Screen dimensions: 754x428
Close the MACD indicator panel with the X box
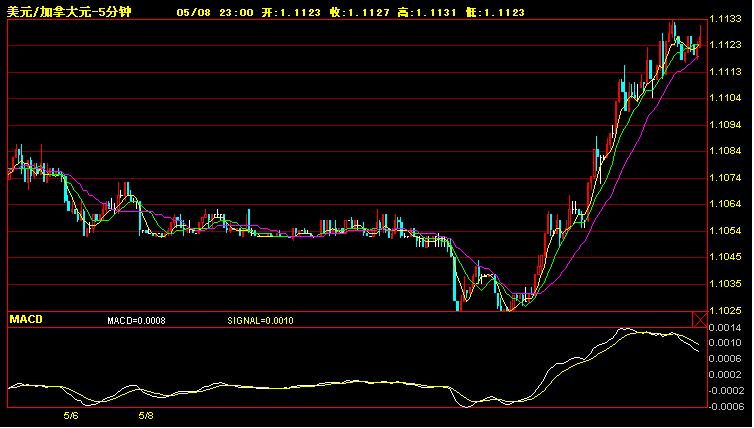pos(700,319)
